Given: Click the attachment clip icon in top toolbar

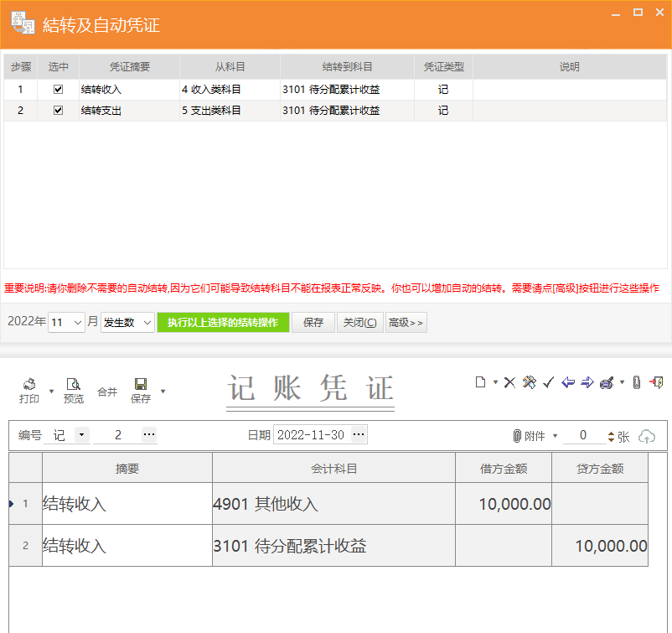Looking at the screenshot, I should point(637,382).
